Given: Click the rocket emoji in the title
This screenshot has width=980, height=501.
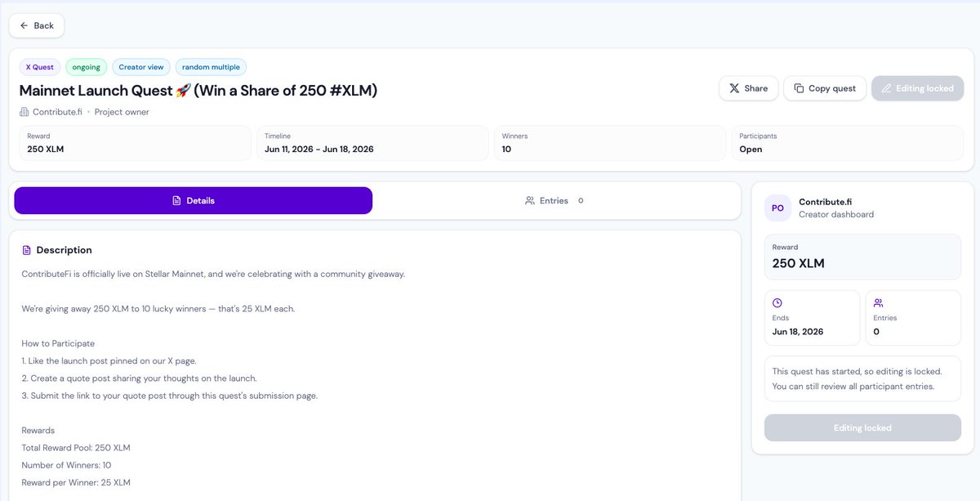Looking at the screenshot, I should click(183, 91).
